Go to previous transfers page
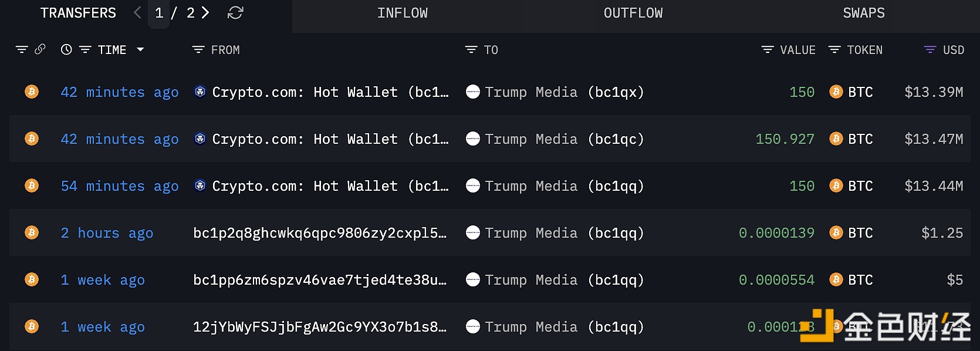Screen dimensions: 980x351 [137, 13]
